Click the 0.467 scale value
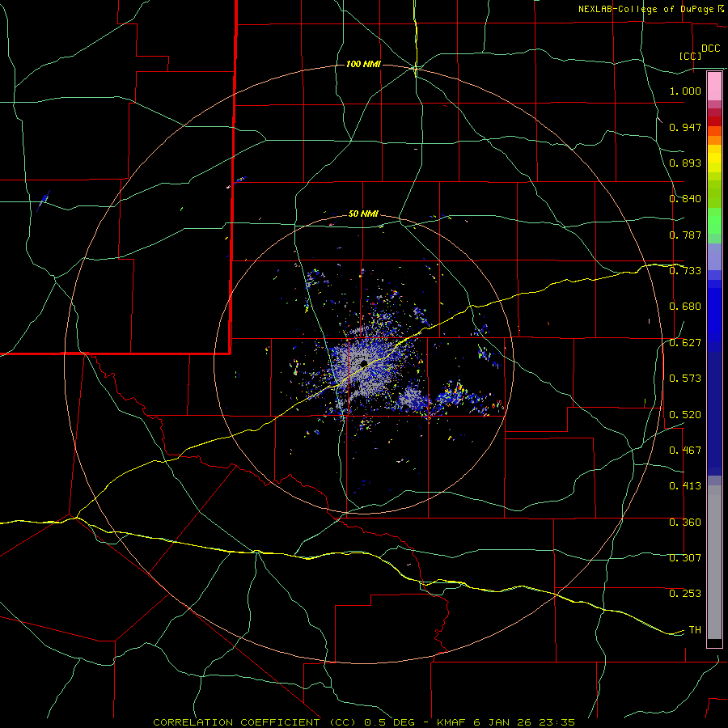This screenshot has width=728, height=728. click(685, 451)
